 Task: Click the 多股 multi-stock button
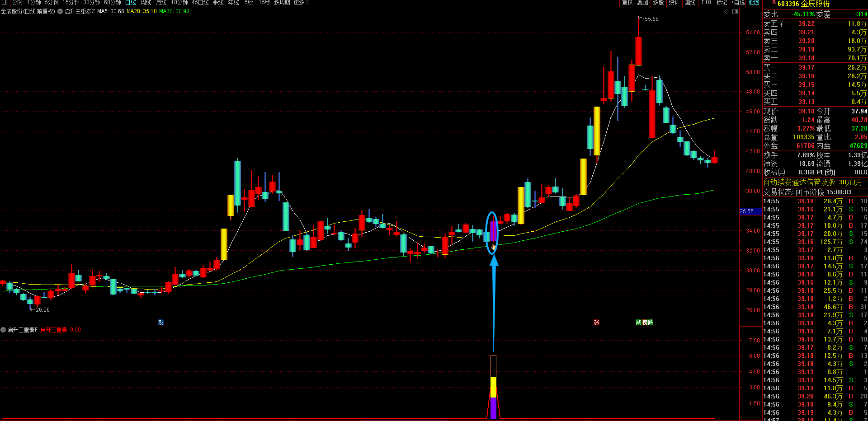tap(658, 3)
